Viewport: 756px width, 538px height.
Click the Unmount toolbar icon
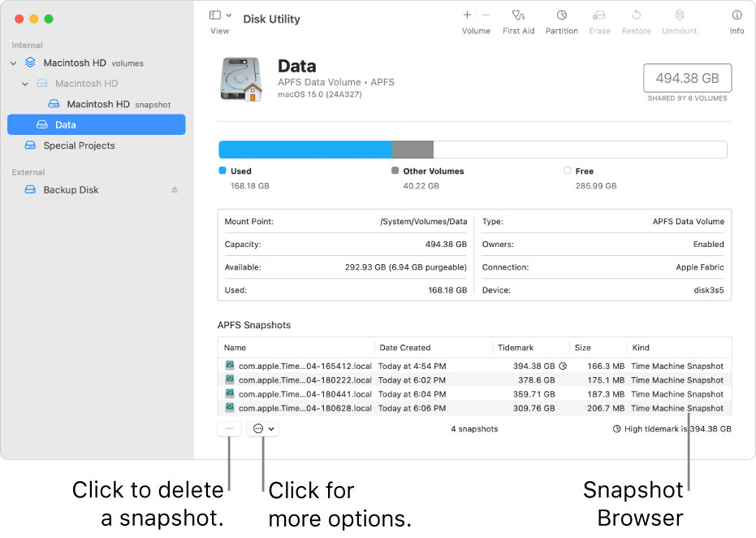point(680,15)
